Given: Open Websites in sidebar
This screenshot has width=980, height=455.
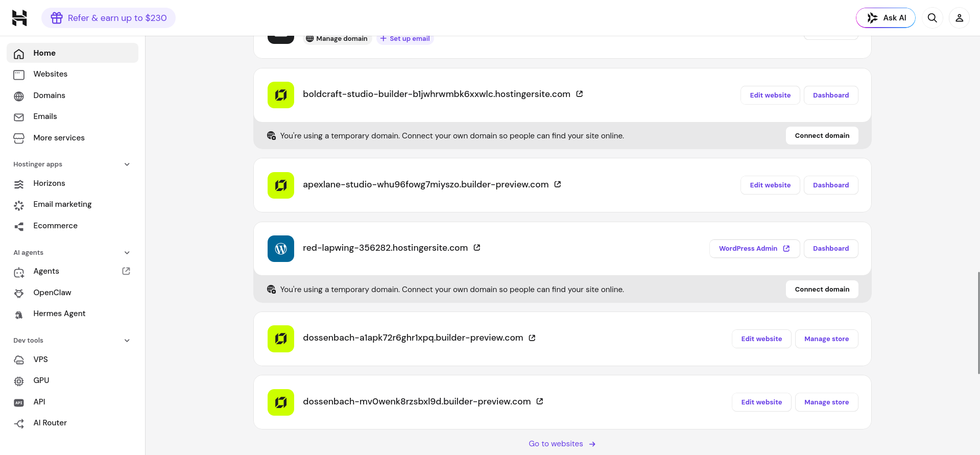Looking at the screenshot, I should coord(73,74).
